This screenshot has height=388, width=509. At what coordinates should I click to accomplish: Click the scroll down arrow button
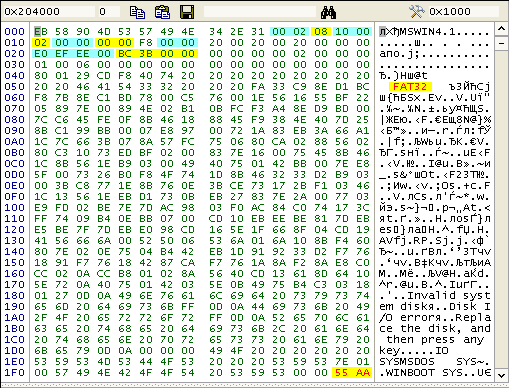pos(501,375)
